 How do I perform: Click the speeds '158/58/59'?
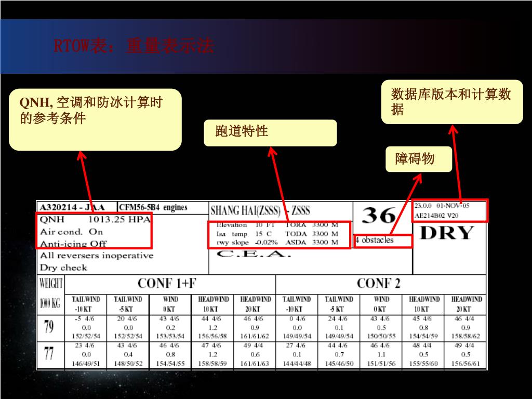click(212, 363)
